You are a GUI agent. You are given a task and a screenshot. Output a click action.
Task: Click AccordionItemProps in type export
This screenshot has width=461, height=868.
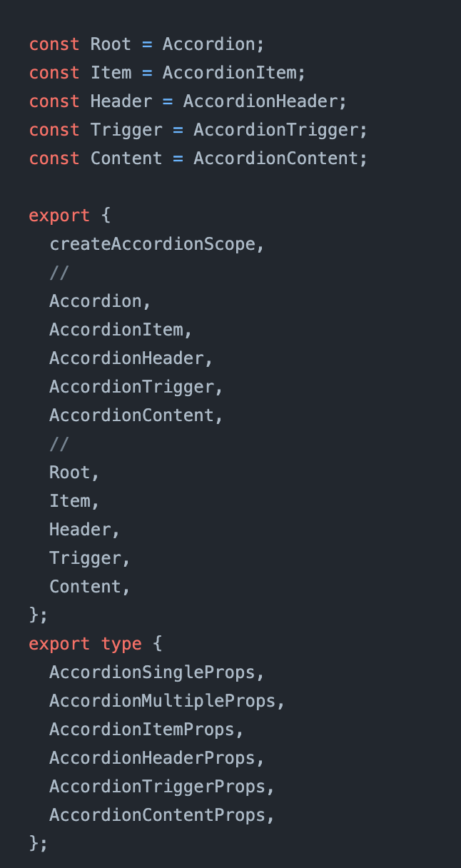(141, 730)
